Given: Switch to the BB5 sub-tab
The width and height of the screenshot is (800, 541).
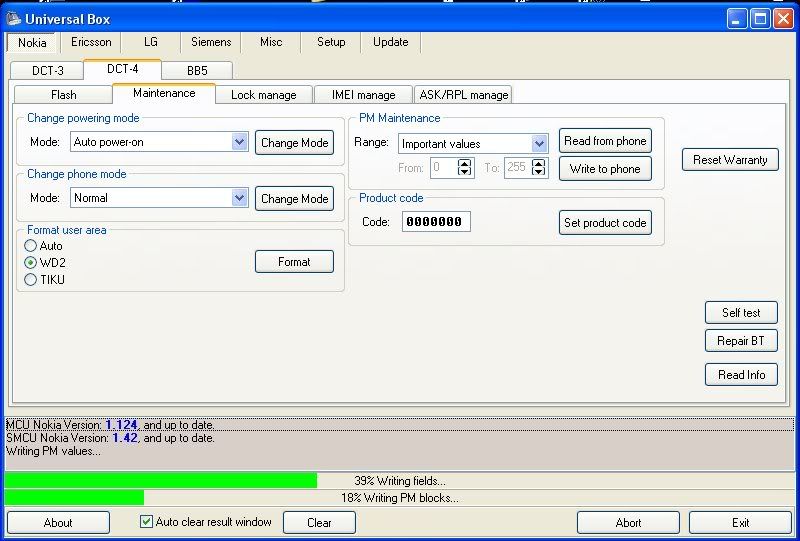Looking at the screenshot, I should [x=197, y=70].
